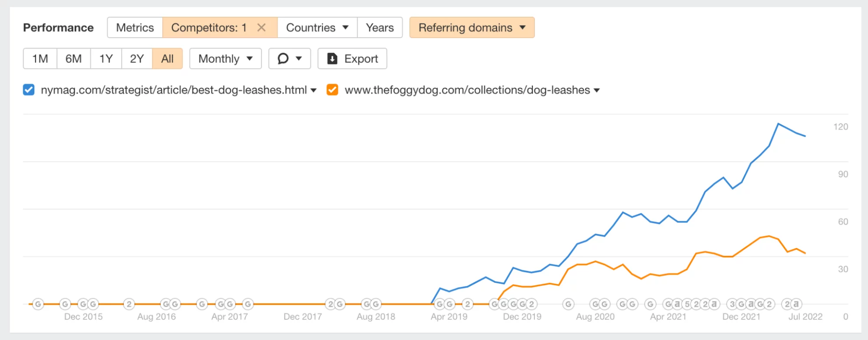Open the annotations speech bubble dropdown
Viewport: 868px width, 340px height.
pos(289,59)
